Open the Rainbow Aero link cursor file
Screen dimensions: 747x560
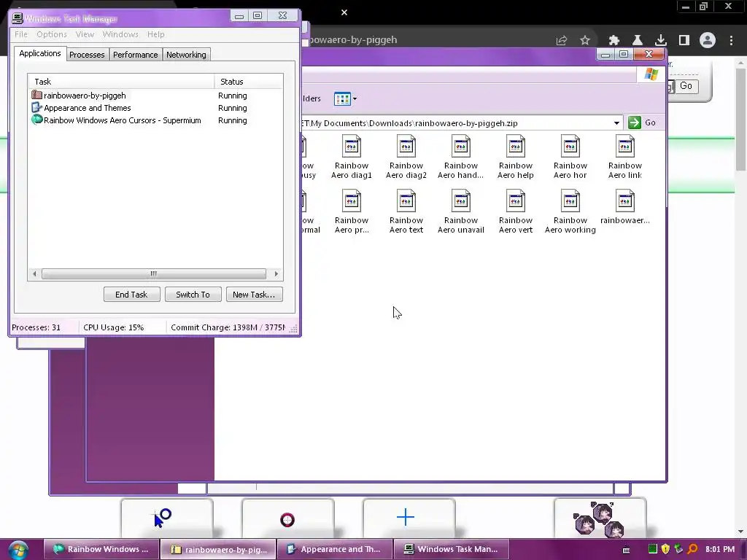625,157
